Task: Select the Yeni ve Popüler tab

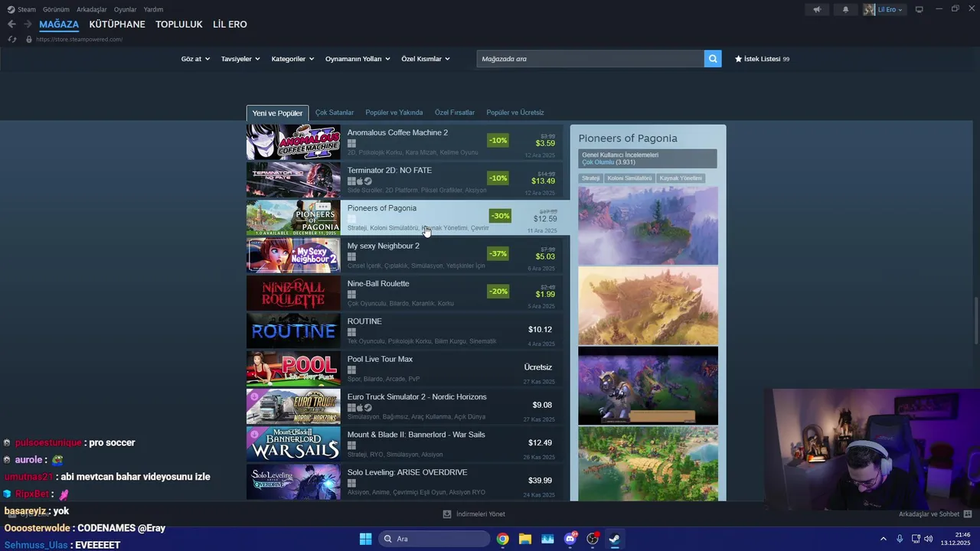Action: [277, 113]
